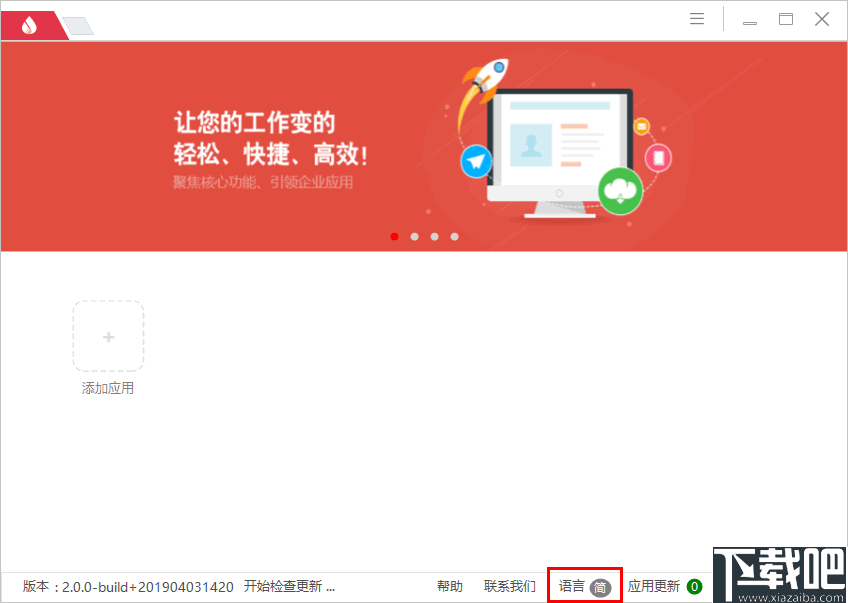The height and width of the screenshot is (603, 848).
Task: Open the hamburger menu icon
Action: point(697,18)
